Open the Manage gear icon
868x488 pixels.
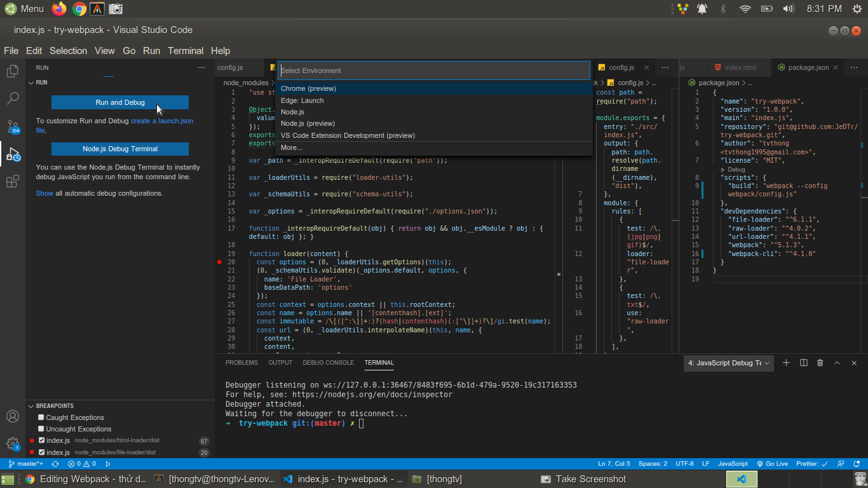tap(12, 443)
